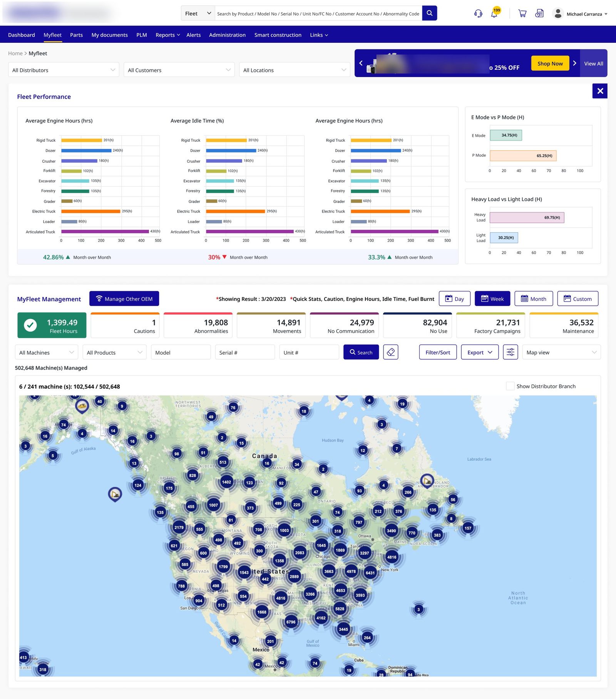This screenshot has width=616, height=699.
Task: Click the Export button
Action: 480,352
